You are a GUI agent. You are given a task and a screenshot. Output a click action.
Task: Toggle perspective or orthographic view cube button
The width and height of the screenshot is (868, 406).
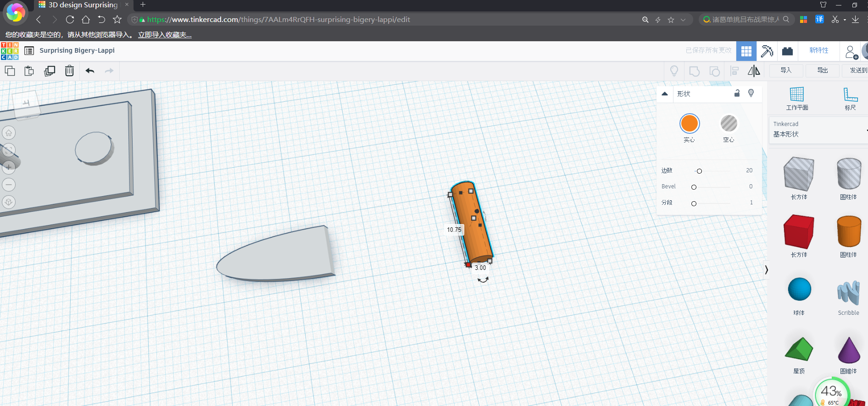pyautogui.click(x=9, y=202)
